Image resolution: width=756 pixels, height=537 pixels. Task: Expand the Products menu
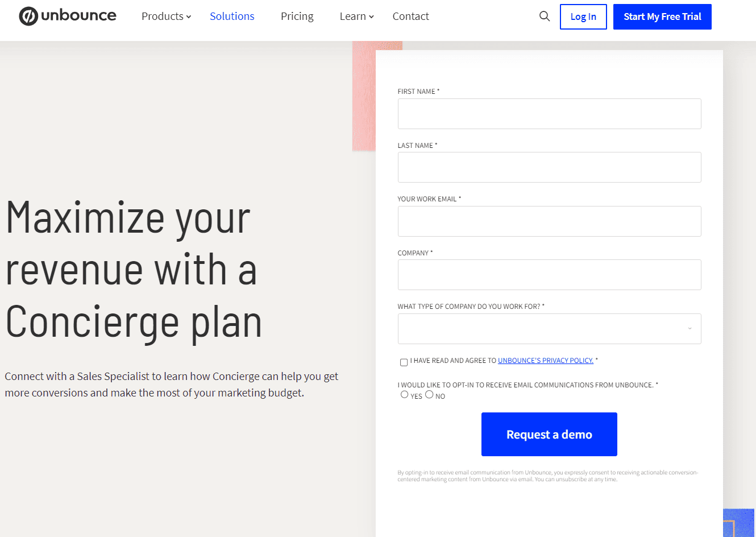[166, 16]
